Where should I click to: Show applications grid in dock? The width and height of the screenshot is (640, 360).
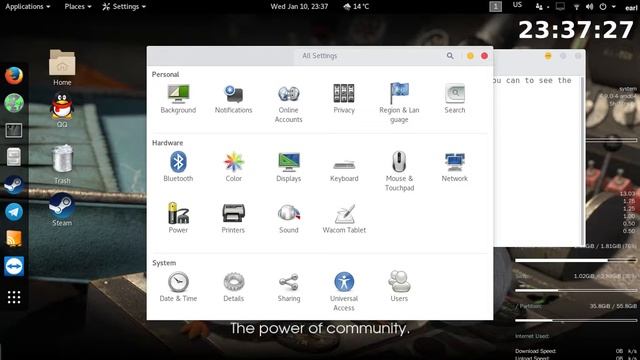(x=14, y=297)
